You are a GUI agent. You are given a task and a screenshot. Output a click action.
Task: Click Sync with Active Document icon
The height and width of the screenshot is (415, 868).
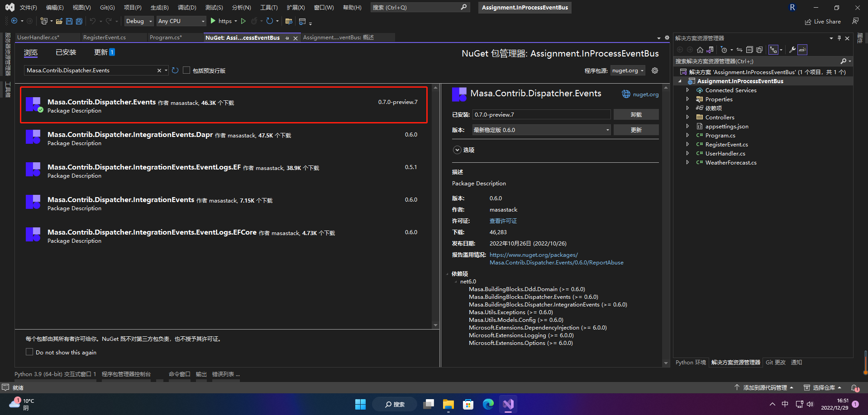[739, 50]
